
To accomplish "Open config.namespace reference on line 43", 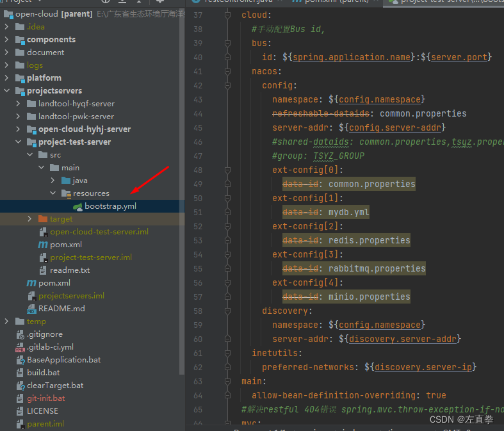I will coord(380,100).
